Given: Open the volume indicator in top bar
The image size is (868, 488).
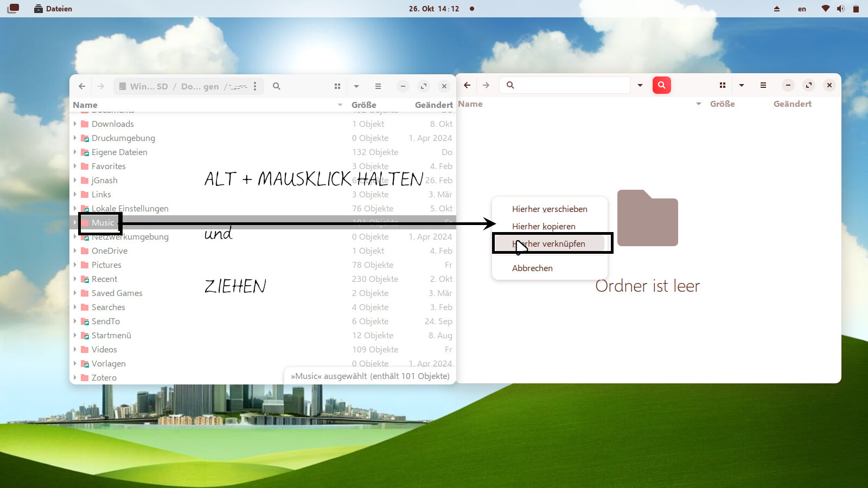Looking at the screenshot, I should click(840, 9).
